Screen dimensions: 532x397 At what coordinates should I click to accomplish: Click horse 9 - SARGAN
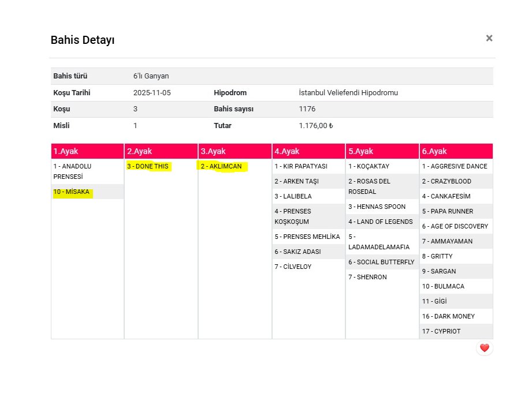click(456, 271)
